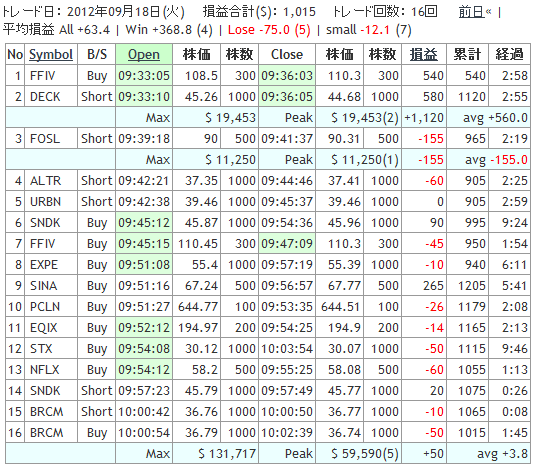This screenshot has height=467, width=534.
Task: Select EXPE symbol in row 8
Action: tap(44, 265)
